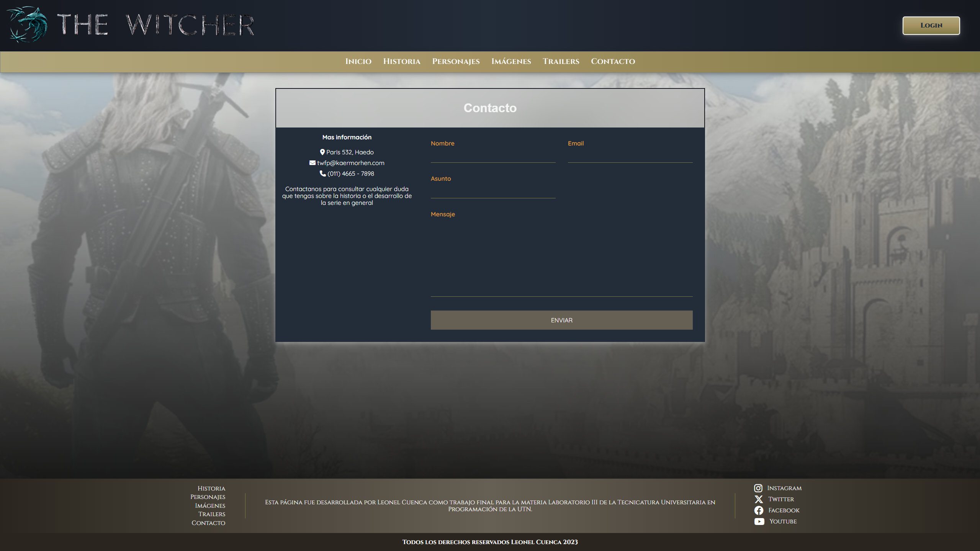
Task: Open the Twitter text link in footer
Action: pos(781,499)
